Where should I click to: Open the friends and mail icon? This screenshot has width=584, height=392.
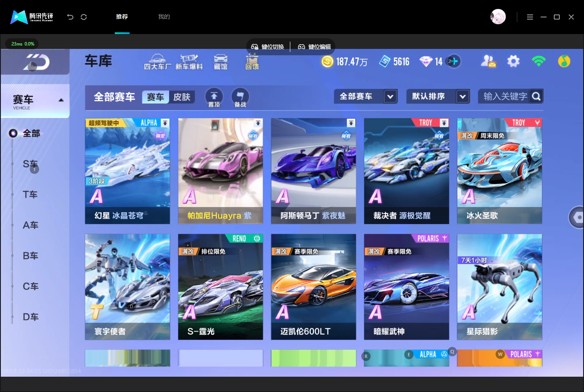tap(488, 61)
